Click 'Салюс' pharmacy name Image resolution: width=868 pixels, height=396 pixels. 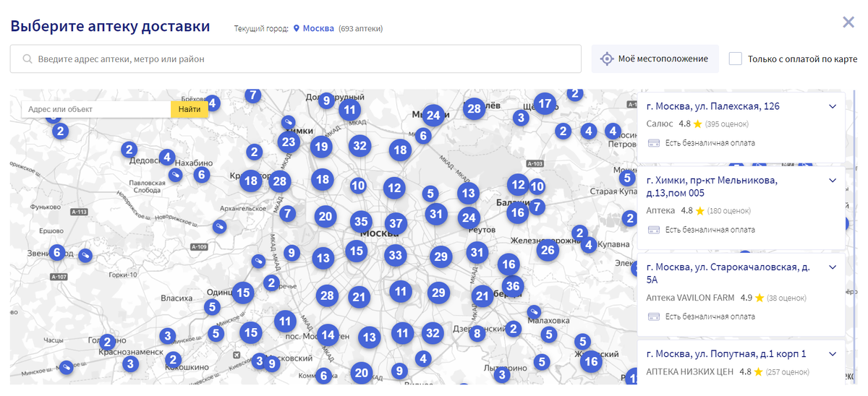[660, 124]
